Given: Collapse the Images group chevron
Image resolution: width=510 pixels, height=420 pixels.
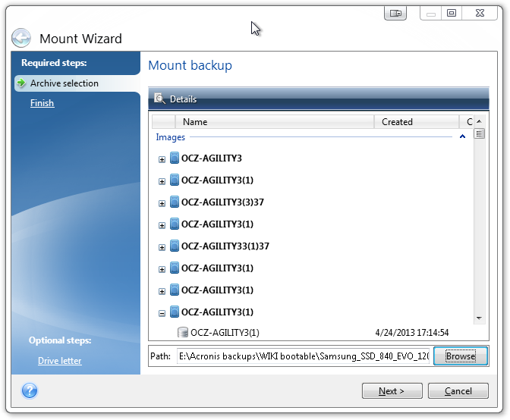Looking at the screenshot, I should pyautogui.click(x=462, y=136).
